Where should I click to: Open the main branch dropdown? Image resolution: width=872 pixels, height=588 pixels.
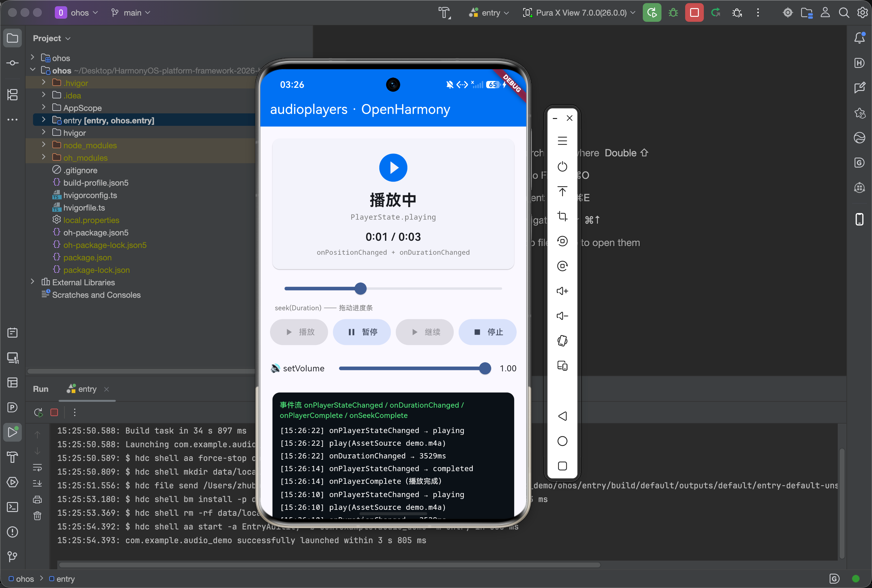(131, 13)
